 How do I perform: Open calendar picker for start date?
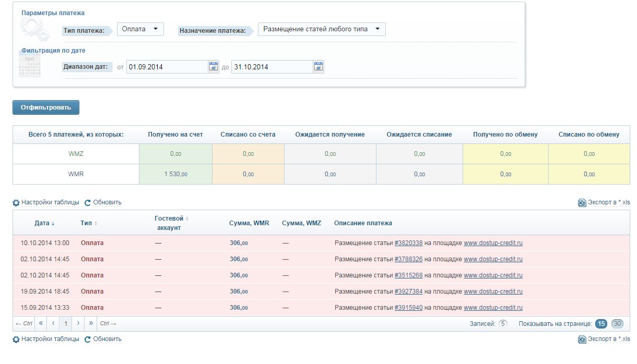[214, 67]
